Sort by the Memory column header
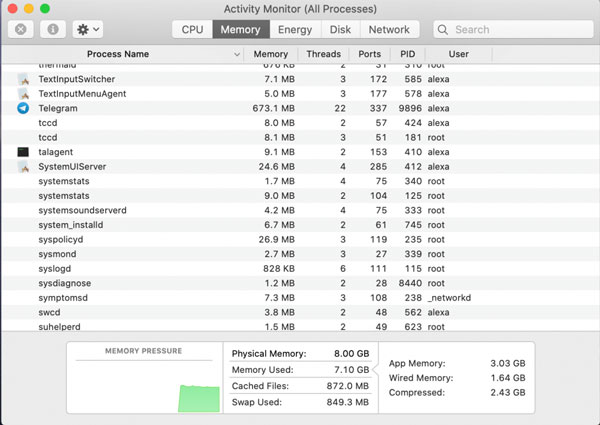Viewport: 600px width, 425px height. pyautogui.click(x=271, y=54)
